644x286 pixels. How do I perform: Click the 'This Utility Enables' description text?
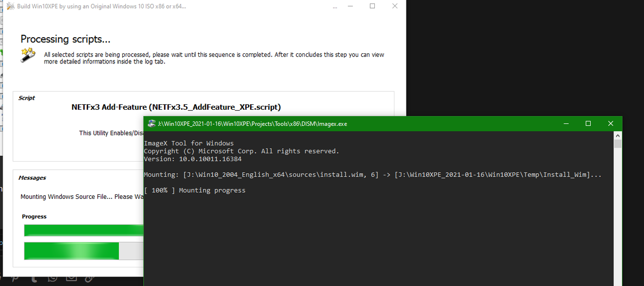click(x=112, y=133)
